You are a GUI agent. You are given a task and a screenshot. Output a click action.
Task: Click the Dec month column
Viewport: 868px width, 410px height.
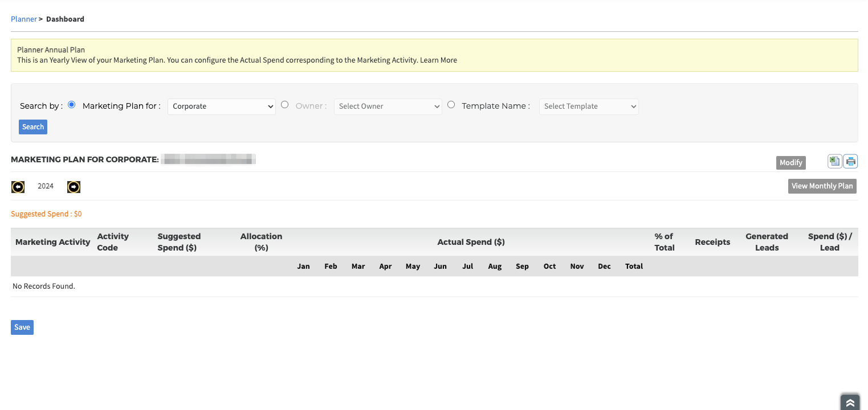(x=604, y=266)
